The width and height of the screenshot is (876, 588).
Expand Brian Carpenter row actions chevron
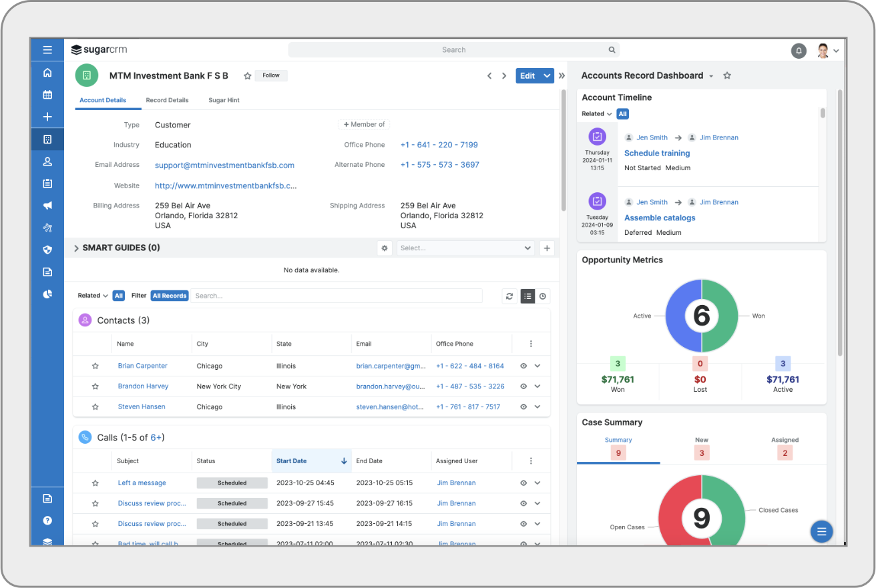(x=537, y=366)
